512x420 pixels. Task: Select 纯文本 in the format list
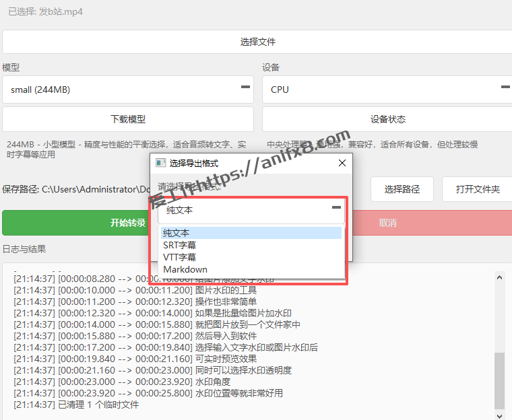251,233
